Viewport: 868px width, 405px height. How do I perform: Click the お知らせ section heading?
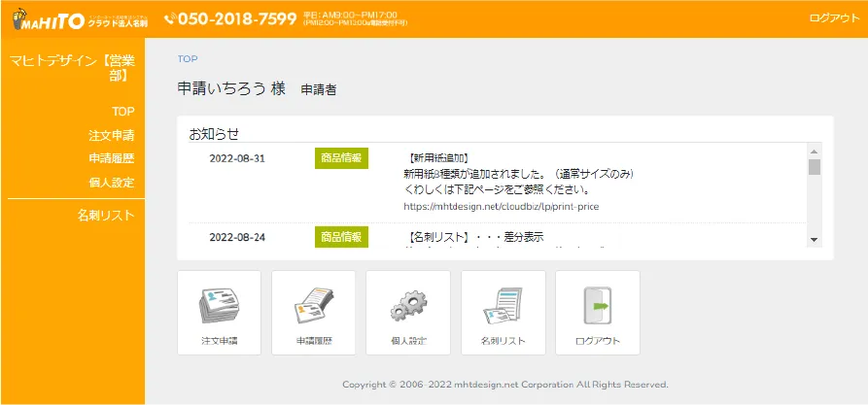(x=214, y=133)
